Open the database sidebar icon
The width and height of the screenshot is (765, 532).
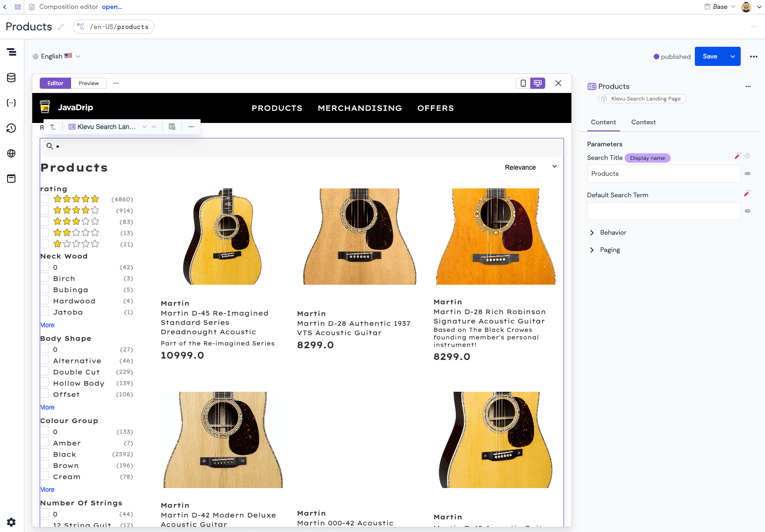(x=12, y=78)
